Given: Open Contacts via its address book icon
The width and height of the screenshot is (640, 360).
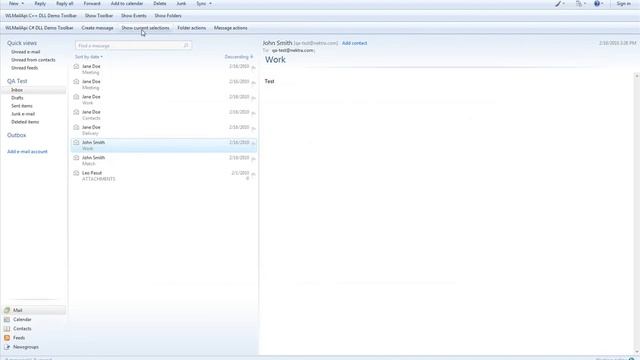Looking at the screenshot, I should coord(7,329).
